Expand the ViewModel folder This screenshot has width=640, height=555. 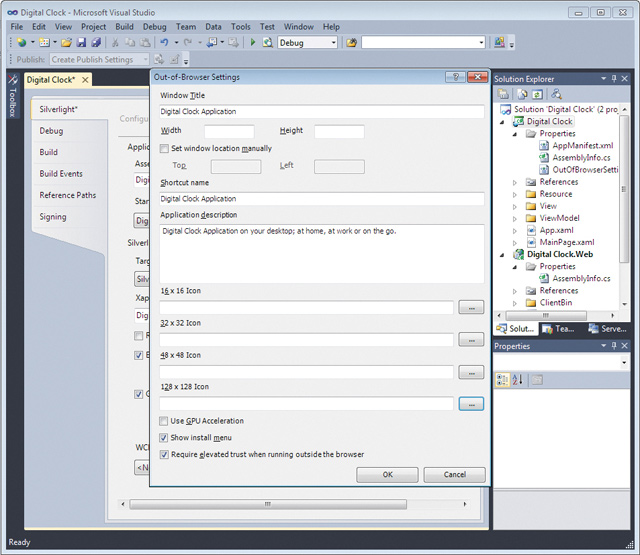point(515,219)
